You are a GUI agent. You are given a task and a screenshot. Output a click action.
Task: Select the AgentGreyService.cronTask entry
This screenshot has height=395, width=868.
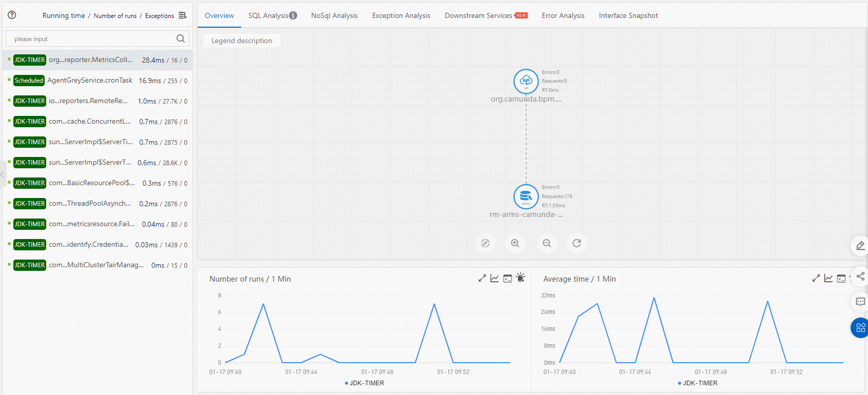[98, 81]
